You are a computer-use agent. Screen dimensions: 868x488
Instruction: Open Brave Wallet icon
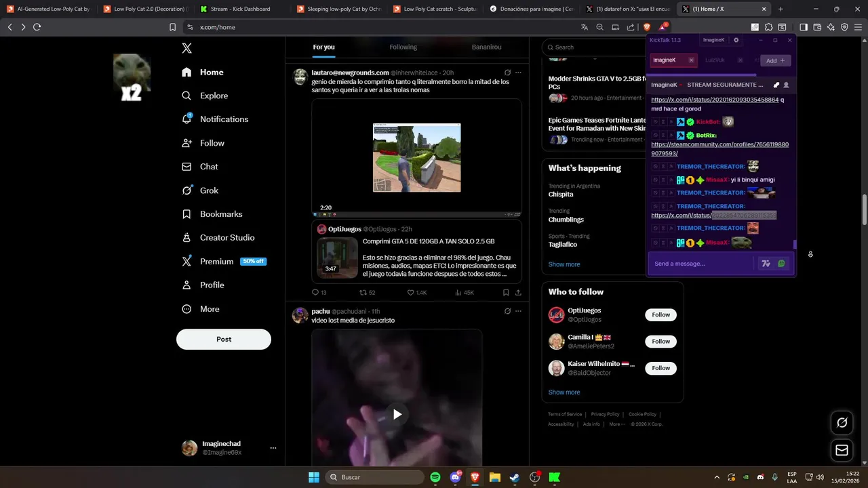[x=817, y=27]
